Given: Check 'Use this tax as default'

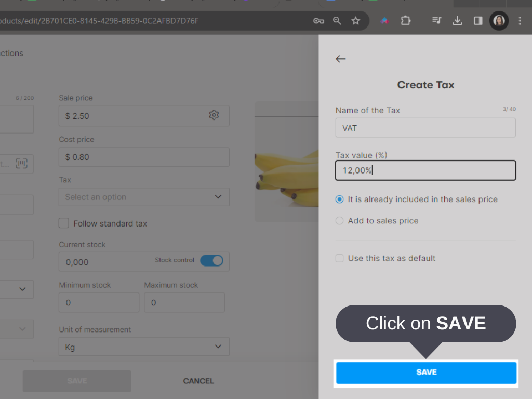Looking at the screenshot, I should coord(339,258).
